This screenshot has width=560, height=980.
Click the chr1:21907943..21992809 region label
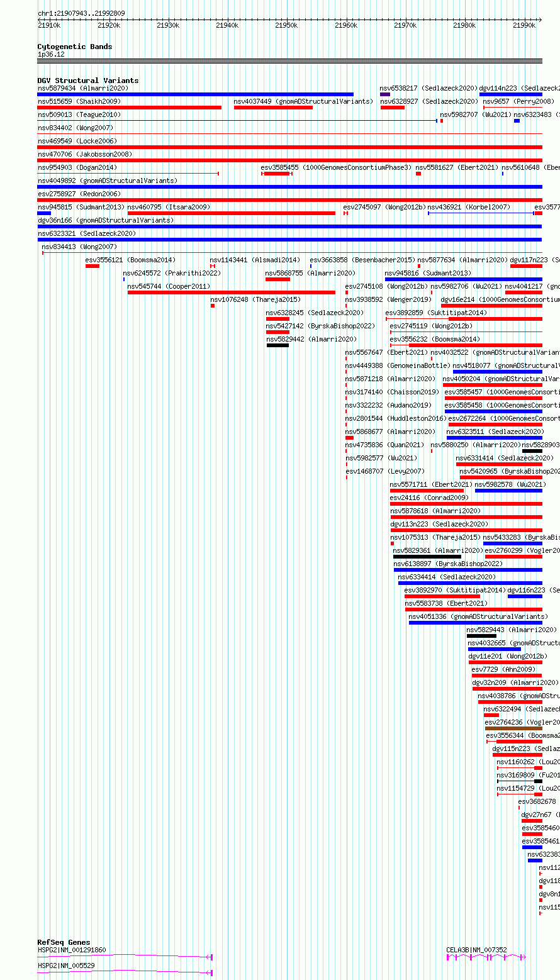(x=81, y=13)
